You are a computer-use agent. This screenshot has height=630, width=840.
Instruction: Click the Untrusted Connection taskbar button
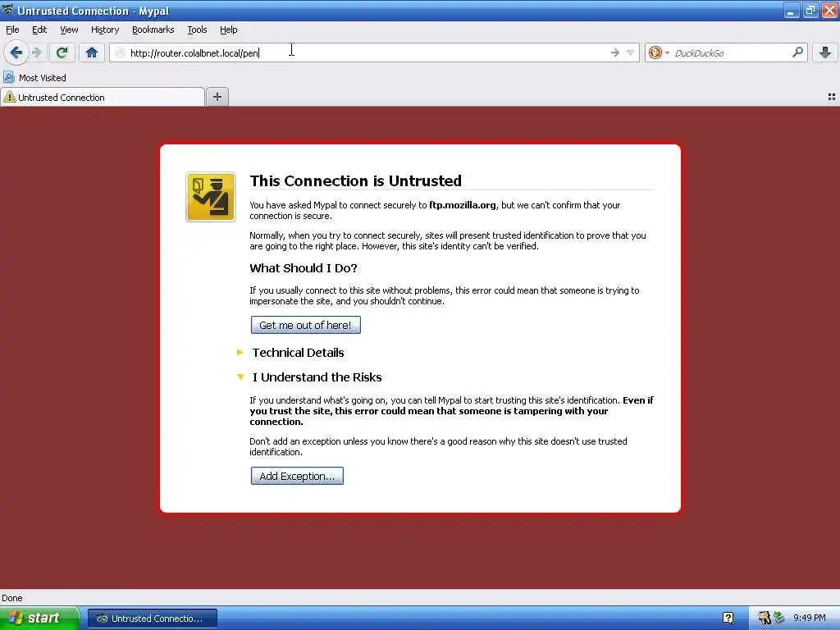pyautogui.click(x=153, y=619)
